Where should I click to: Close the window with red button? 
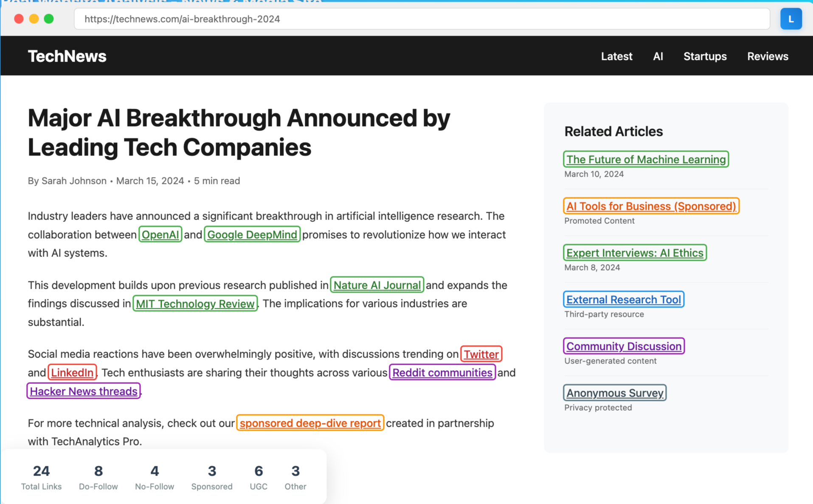[19, 19]
